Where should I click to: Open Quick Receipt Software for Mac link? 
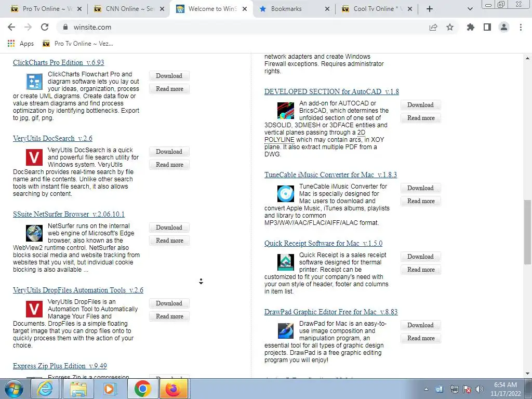point(323,243)
